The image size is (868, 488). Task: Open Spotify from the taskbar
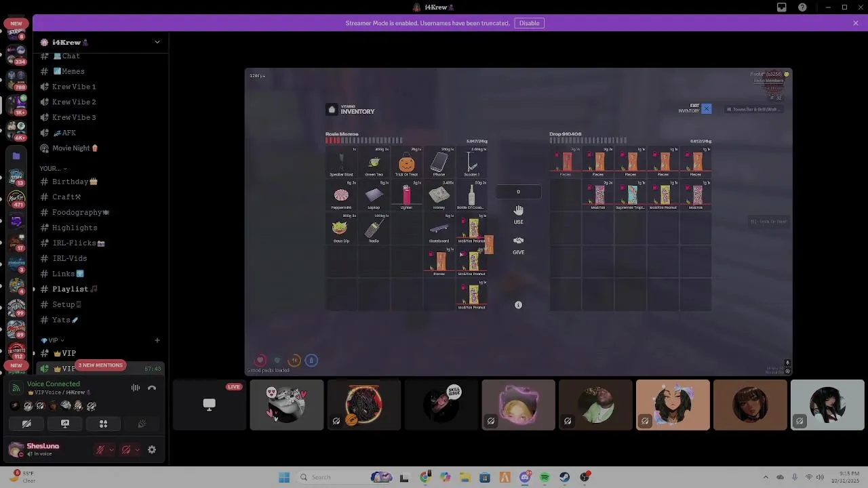[x=545, y=477]
